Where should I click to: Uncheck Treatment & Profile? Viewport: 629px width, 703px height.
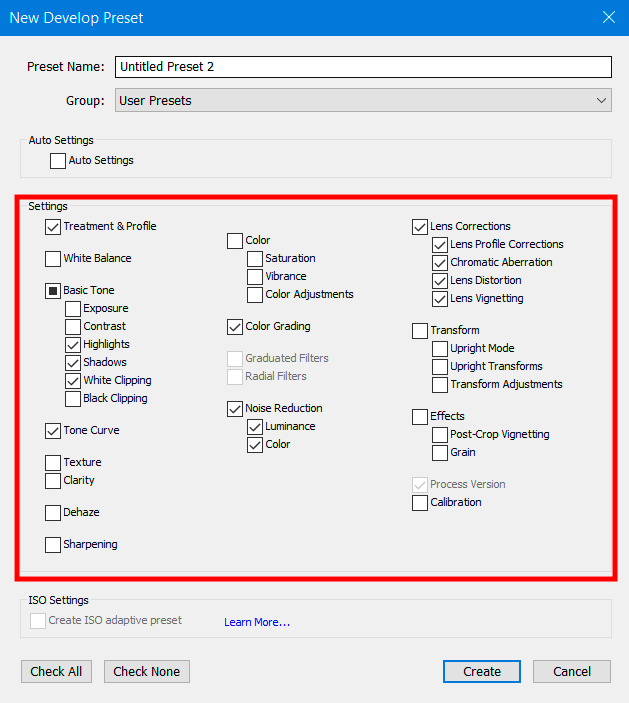coord(53,227)
